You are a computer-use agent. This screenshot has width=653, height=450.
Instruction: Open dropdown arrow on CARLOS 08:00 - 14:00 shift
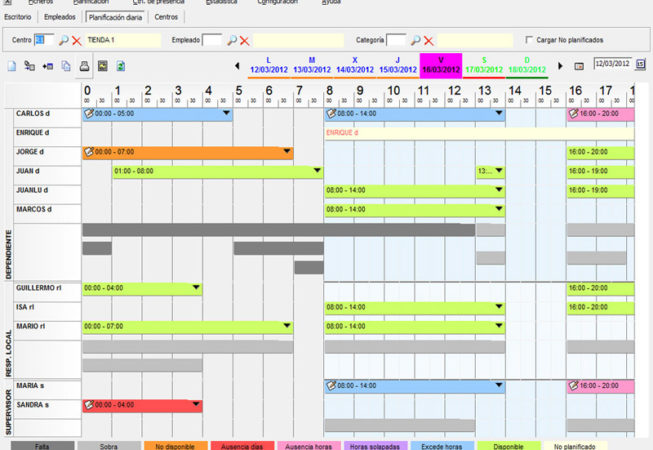tap(499, 113)
